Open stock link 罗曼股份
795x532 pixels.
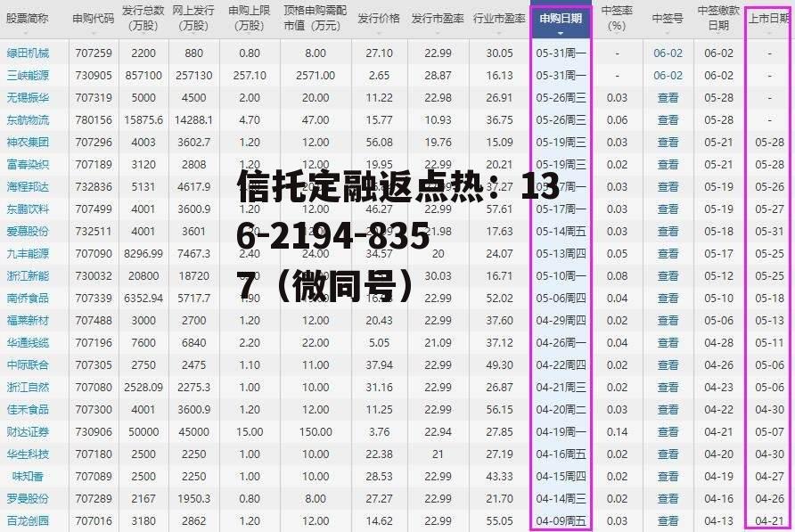(28, 498)
